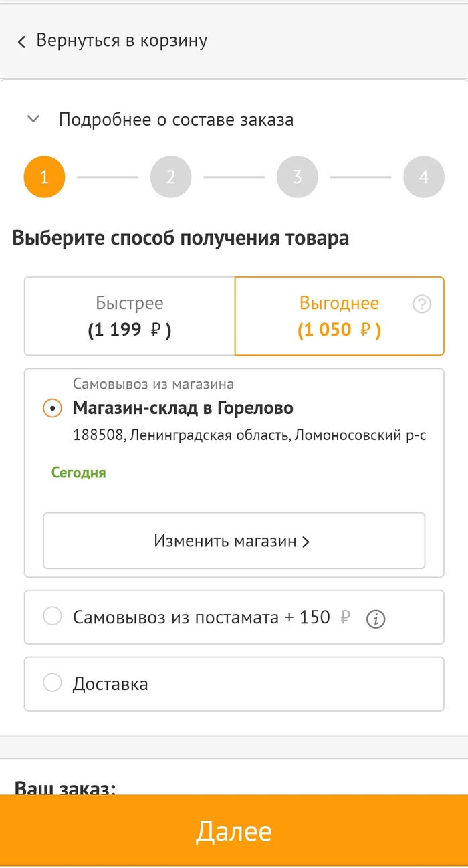Expand Подробнее о составе заказа chevron
This screenshot has height=868, width=468.
click(x=33, y=120)
